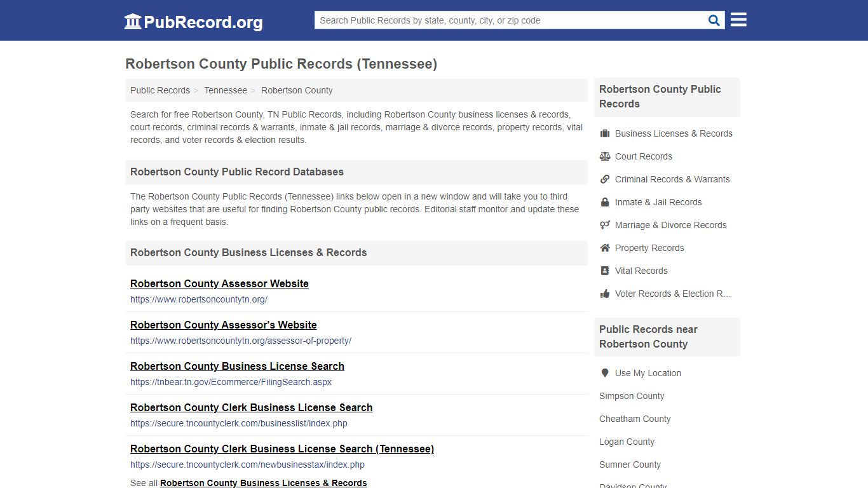Click the scales icon beside Court Records

605,156
